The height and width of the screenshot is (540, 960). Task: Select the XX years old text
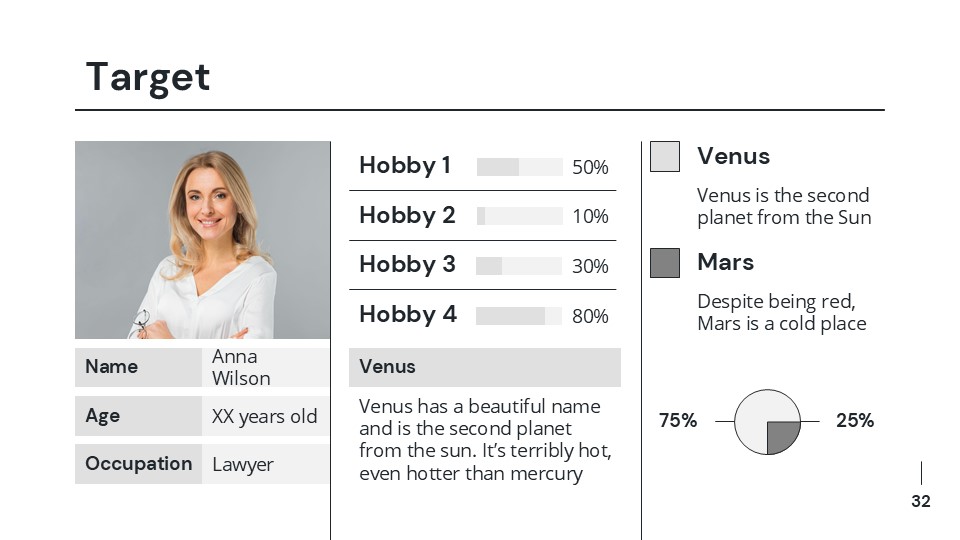[264, 416]
